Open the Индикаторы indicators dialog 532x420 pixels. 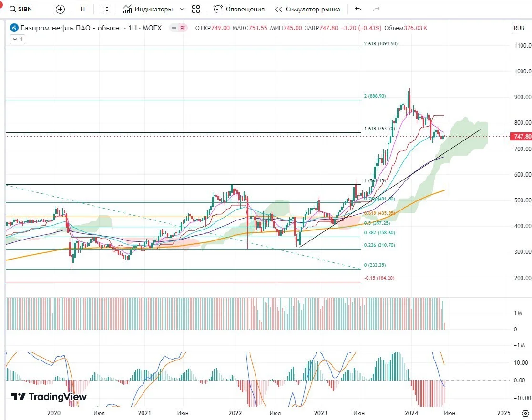148,9
